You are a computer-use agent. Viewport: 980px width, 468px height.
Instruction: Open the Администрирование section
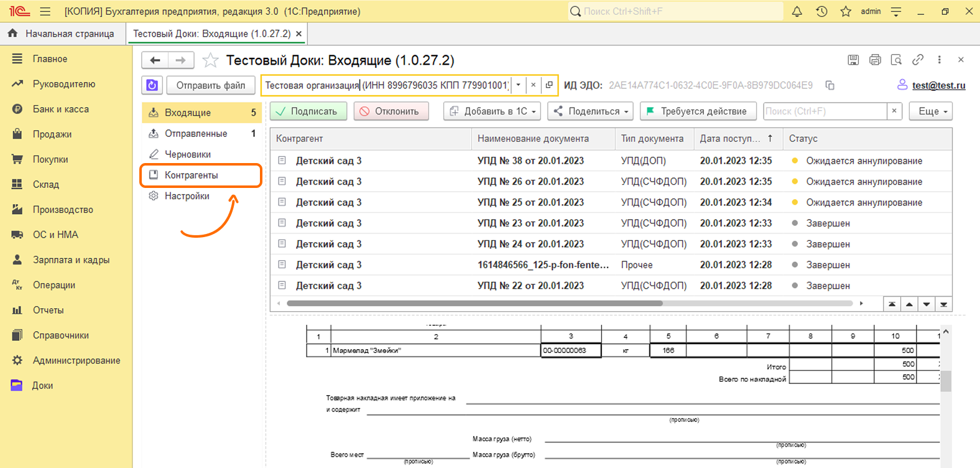click(76, 360)
